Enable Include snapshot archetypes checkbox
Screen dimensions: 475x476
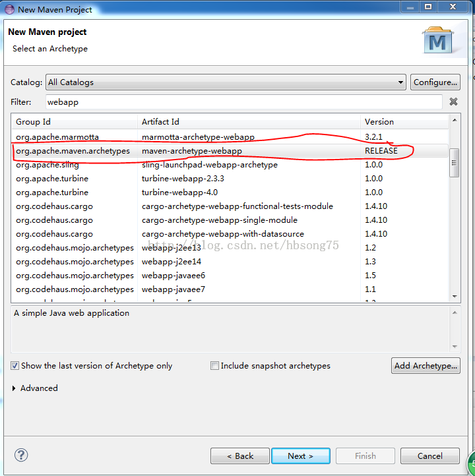coord(214,365)
